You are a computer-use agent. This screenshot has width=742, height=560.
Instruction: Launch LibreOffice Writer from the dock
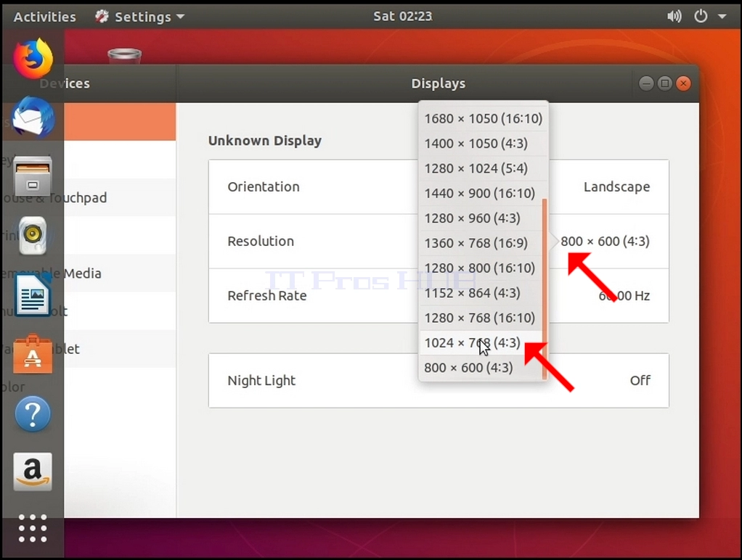pos(33,295)
